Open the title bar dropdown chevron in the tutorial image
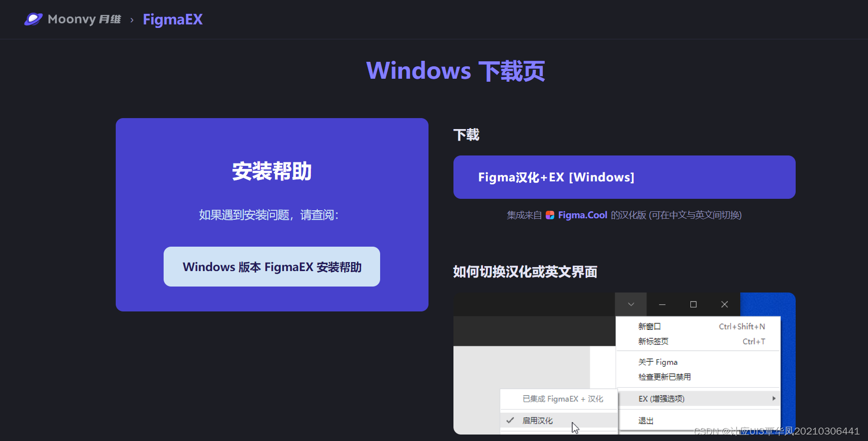 coord(631,304)
